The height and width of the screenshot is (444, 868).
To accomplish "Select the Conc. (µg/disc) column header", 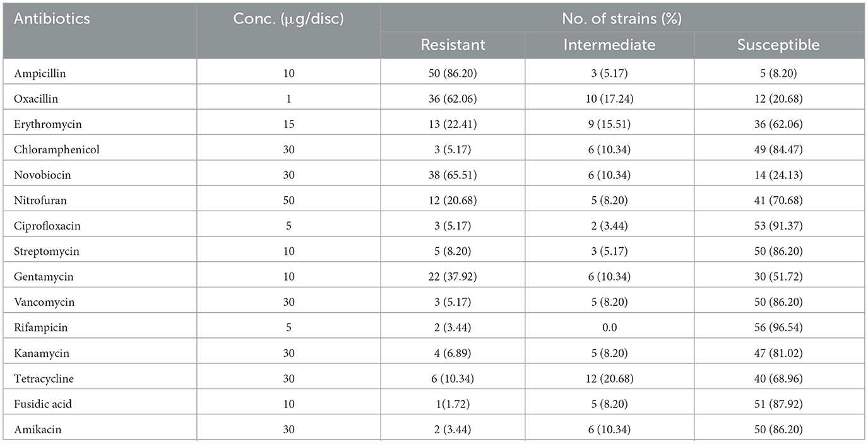I will (x=288, y=18).
